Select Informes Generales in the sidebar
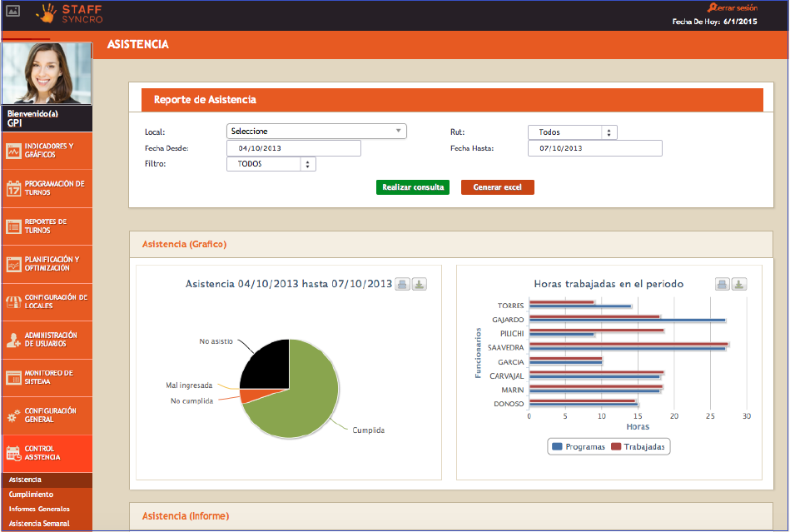790x532 pixels. pyautogui.click(x=39, y=509)
